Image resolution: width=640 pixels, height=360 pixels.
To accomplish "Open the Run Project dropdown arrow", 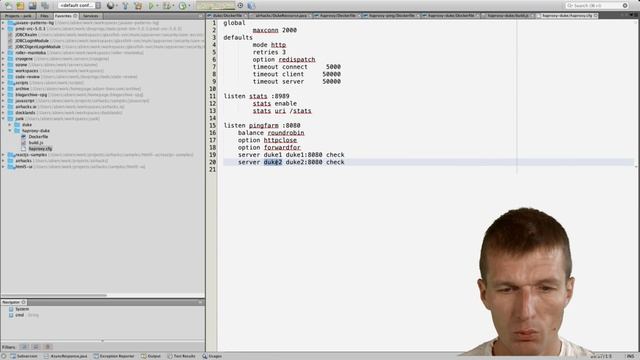I will (x=157, y=6).
